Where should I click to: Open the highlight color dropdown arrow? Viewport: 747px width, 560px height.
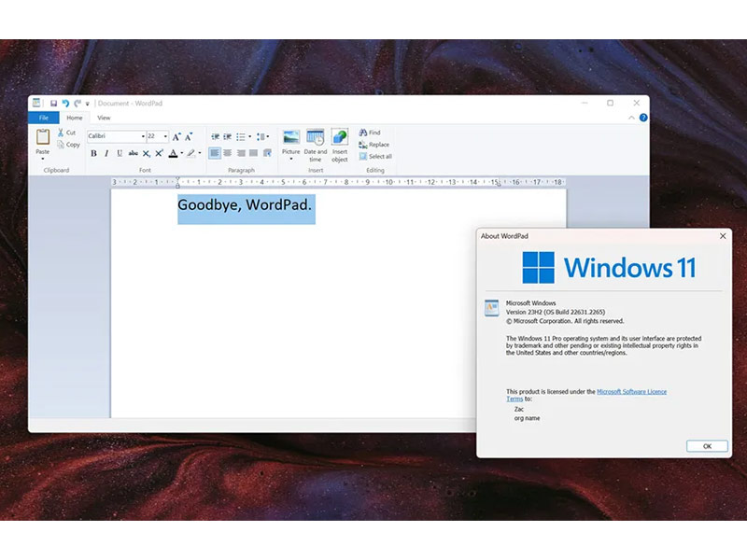[x=200, y=153]
